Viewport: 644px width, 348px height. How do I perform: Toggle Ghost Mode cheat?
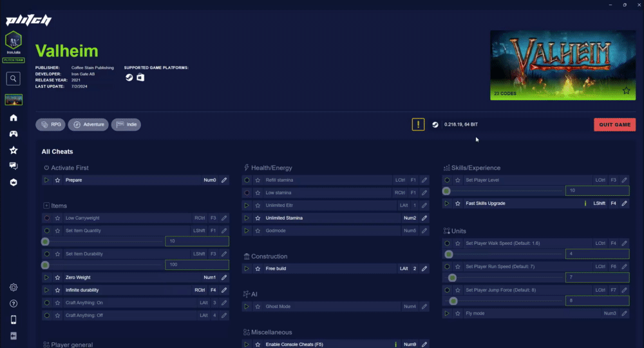coord(247,307)
